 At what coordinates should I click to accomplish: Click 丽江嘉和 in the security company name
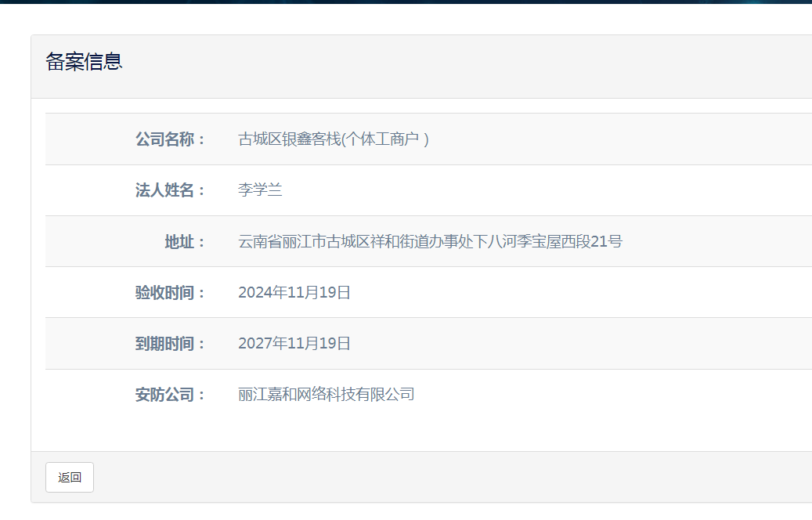267,395
